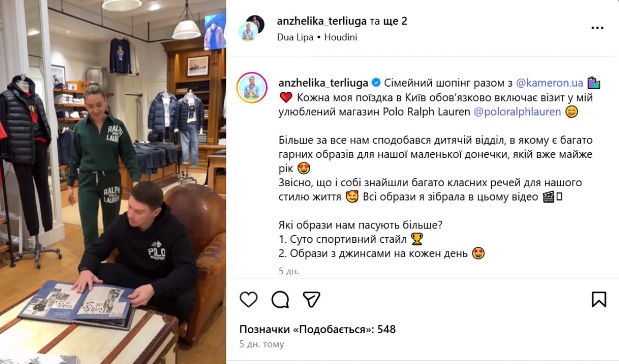The image size is (619, 364).
Task: Click the anzhelika_terliuga username in caption
Action: (323, 83)
